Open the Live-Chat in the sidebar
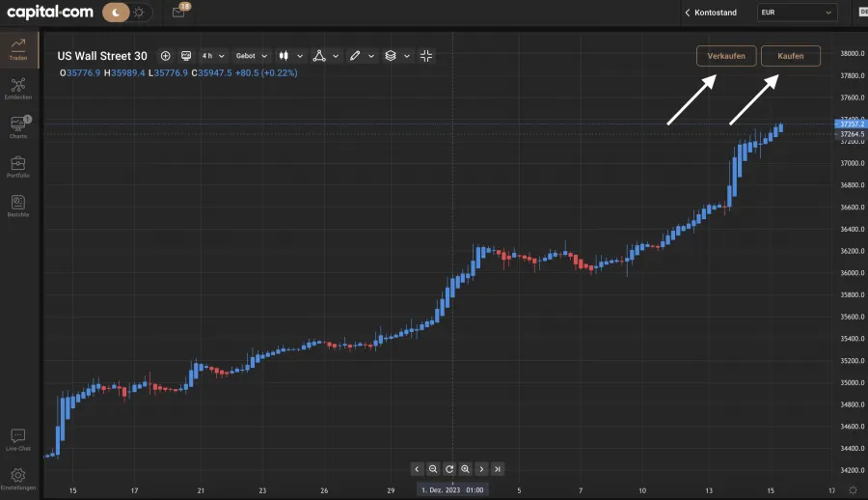 [18, 440]
